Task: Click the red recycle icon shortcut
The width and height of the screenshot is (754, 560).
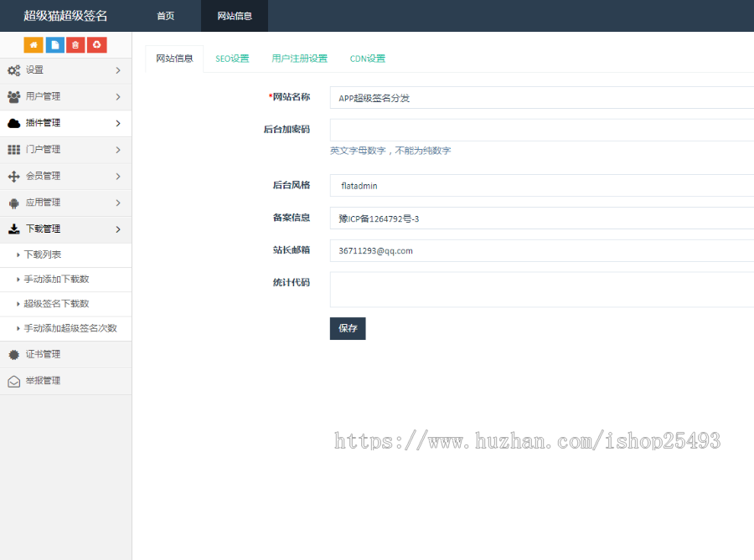Action: [96, 44]
